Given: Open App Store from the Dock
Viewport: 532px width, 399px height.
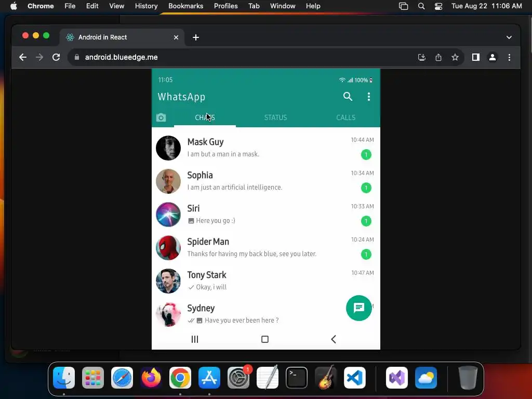Looking at the screenshot, I should [209, 378].
